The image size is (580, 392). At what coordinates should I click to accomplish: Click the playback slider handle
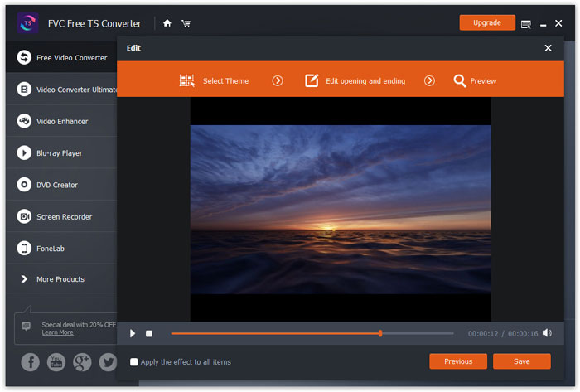(380, 333)
